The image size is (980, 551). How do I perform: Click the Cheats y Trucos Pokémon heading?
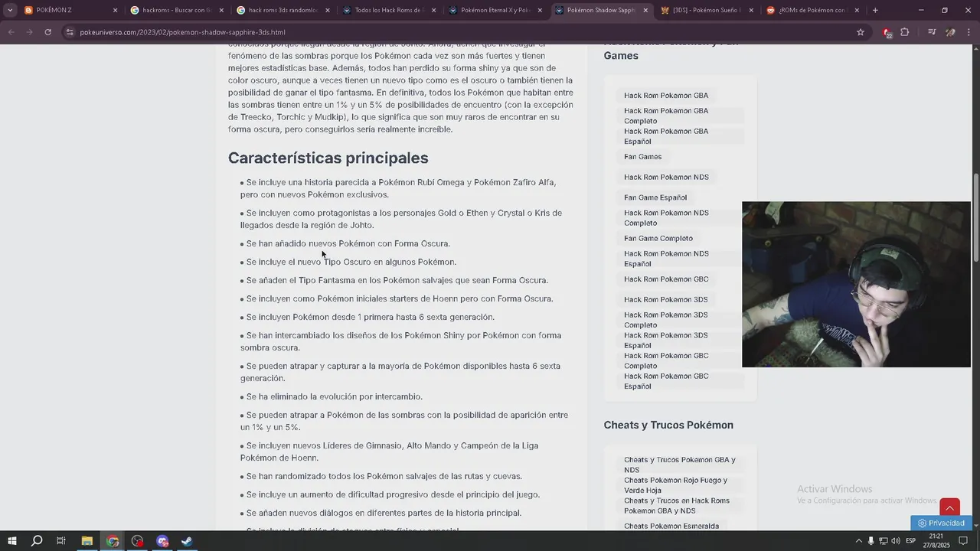click(668, 425)
